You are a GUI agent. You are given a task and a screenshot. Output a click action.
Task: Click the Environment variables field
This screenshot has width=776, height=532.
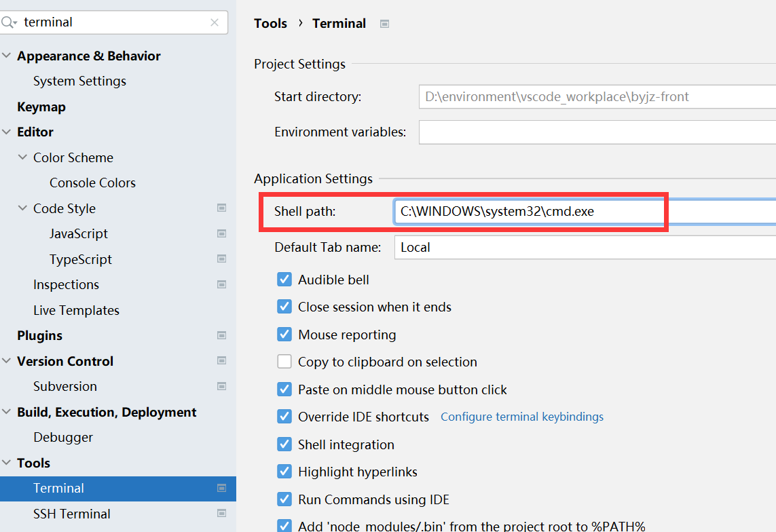click(597, 132)
